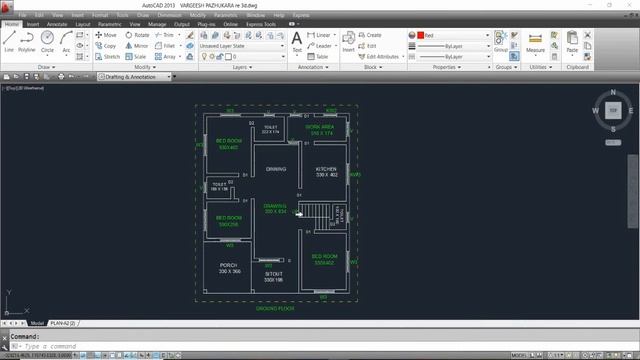
Task: Click the Cut icon in Clipboard panel
Action: click(588, 35)
